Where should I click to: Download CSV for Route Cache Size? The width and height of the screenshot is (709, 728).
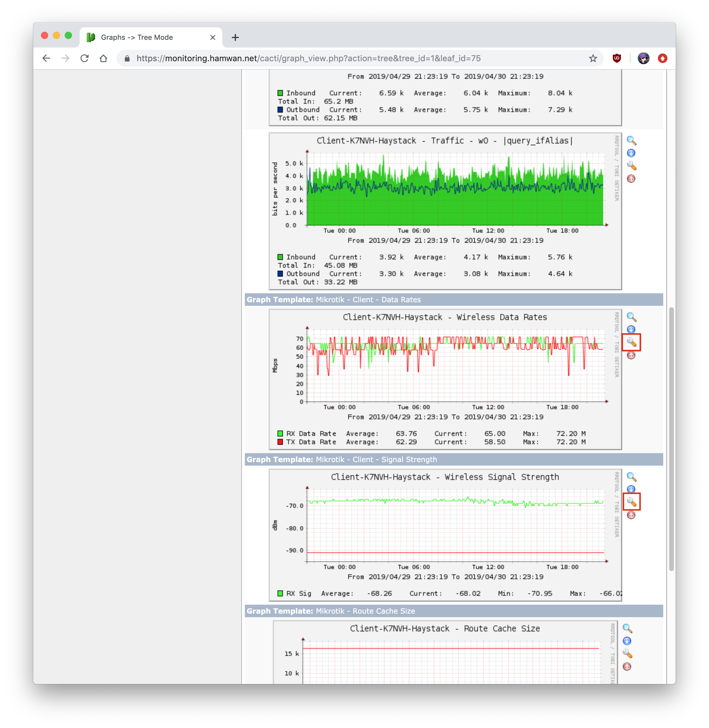[627, 641]
